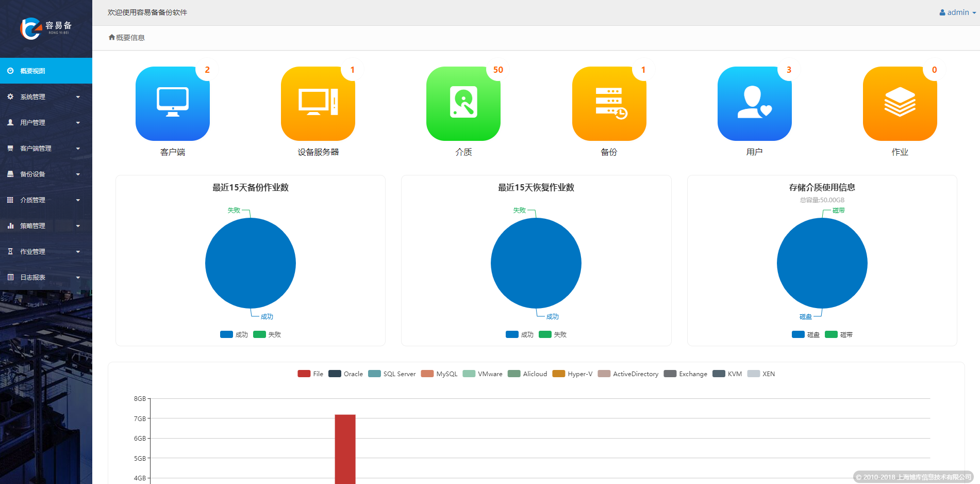Toggle the File series legend
980x484 pixels.
[x=310, y=374]
